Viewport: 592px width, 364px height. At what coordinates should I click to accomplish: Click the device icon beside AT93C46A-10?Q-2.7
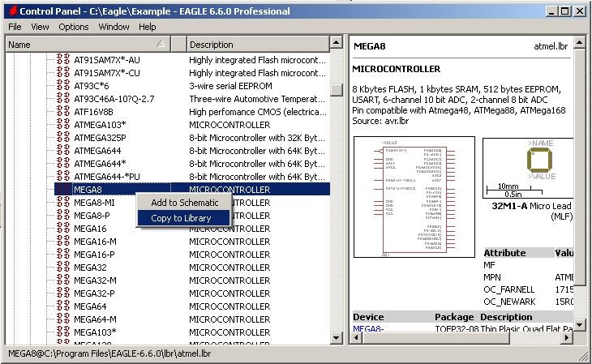tap(63, 98)
